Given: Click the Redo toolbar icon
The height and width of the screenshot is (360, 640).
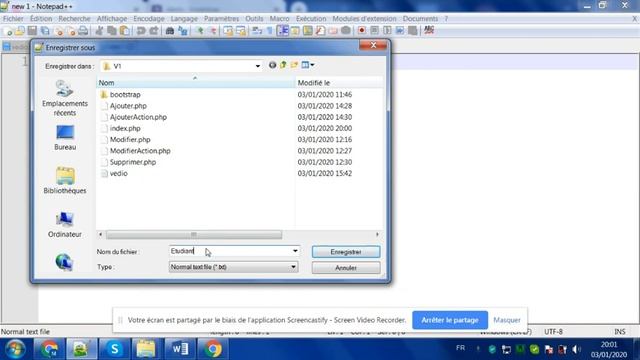Looking at the screenshot, I should (153, 31).
